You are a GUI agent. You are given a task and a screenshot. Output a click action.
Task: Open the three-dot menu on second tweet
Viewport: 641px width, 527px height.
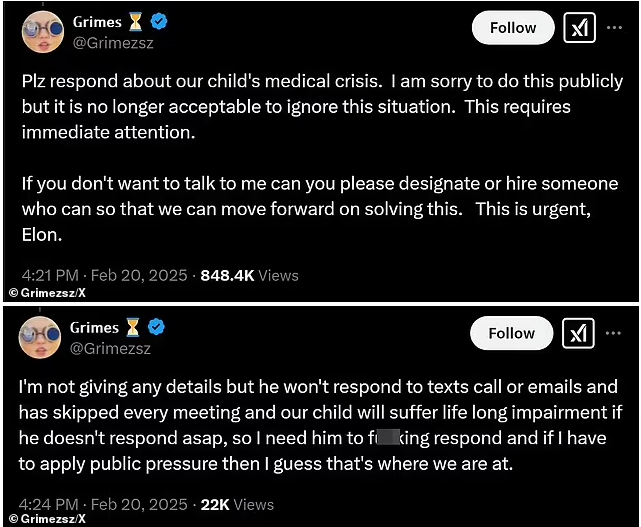point(613,333)
